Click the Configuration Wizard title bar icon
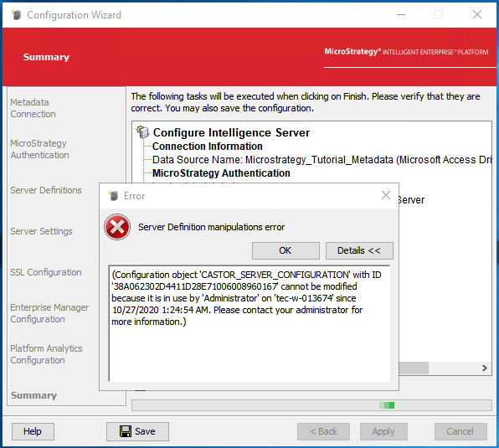 pyautogui.click(x=16, y=14)
